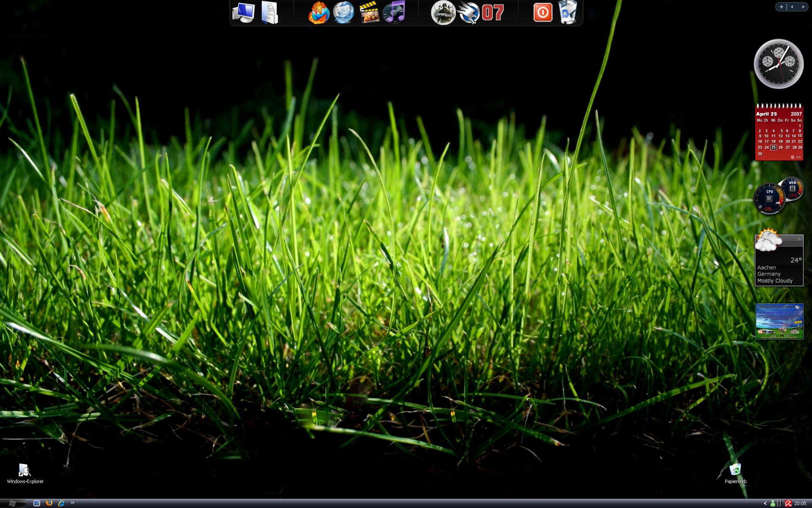This screenshot has height=508, width=812.
Task: Open the purple music note player
Action: pyautogui.click(x=394, y=12)
